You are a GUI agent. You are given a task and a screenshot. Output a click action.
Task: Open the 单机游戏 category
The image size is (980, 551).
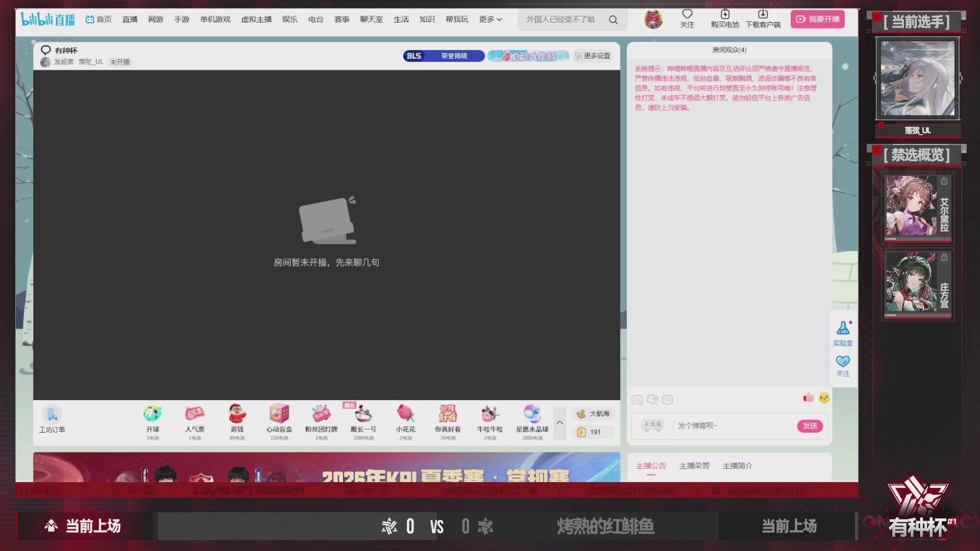215,19
